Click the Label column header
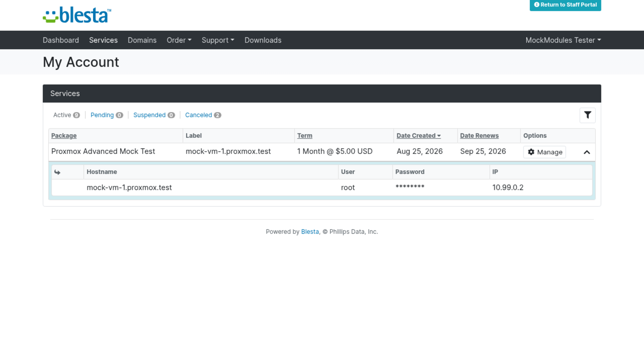644x362 pixels. tap(194, 136)
